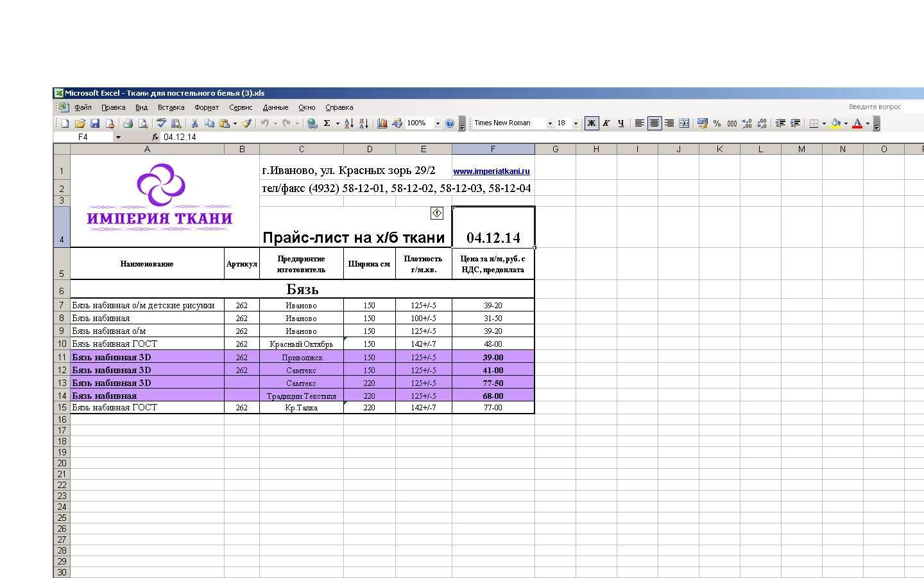The width and height of the screenshot is (924, 578).
Task: Copy the selected cell
Action: pos(209,123)
